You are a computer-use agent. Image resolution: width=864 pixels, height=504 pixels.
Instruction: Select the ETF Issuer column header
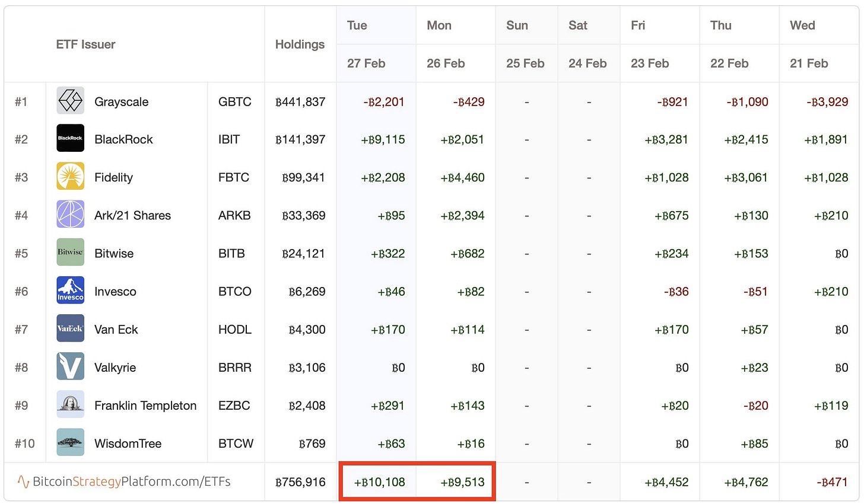point(85,44)
